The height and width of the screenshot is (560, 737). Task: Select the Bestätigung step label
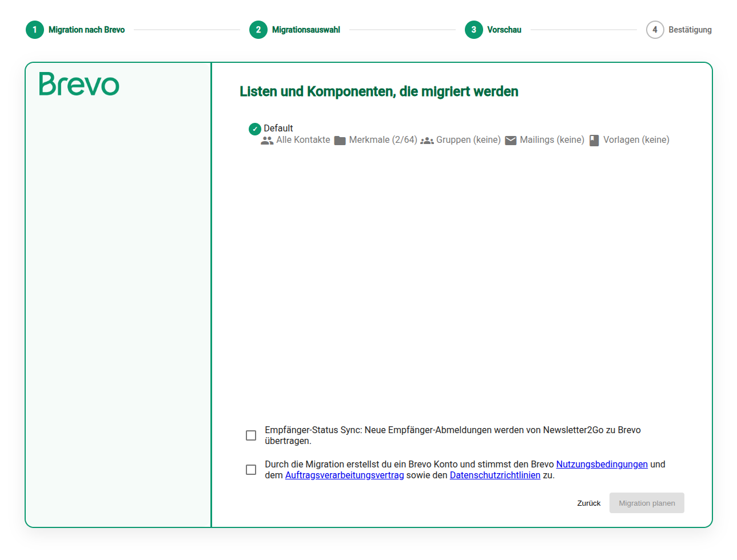[x=690, y=30]
